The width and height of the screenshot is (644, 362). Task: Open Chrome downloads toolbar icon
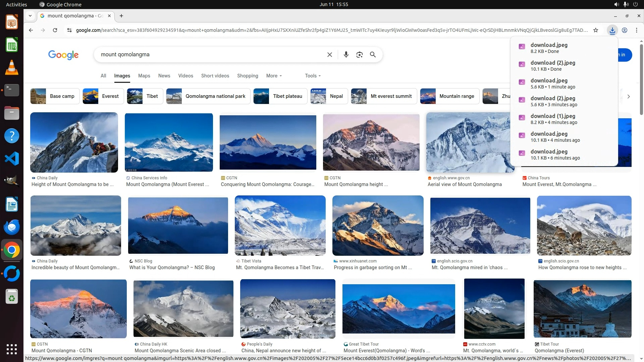[612, 30]
